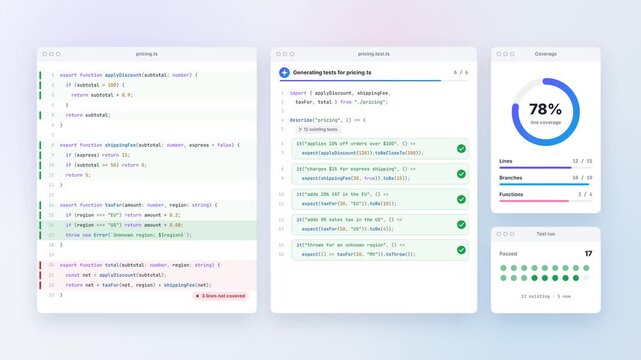Close the pricing.ts window

[45, 54]
